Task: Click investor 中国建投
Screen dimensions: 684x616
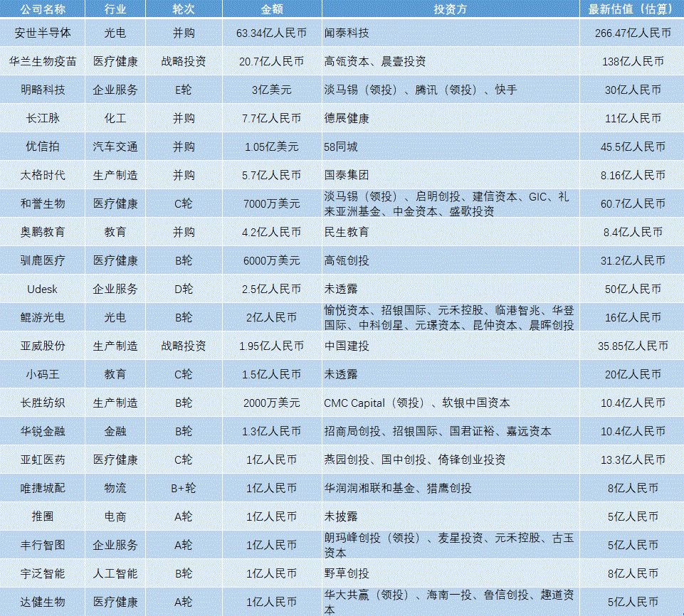Action: tap(347, 345)
